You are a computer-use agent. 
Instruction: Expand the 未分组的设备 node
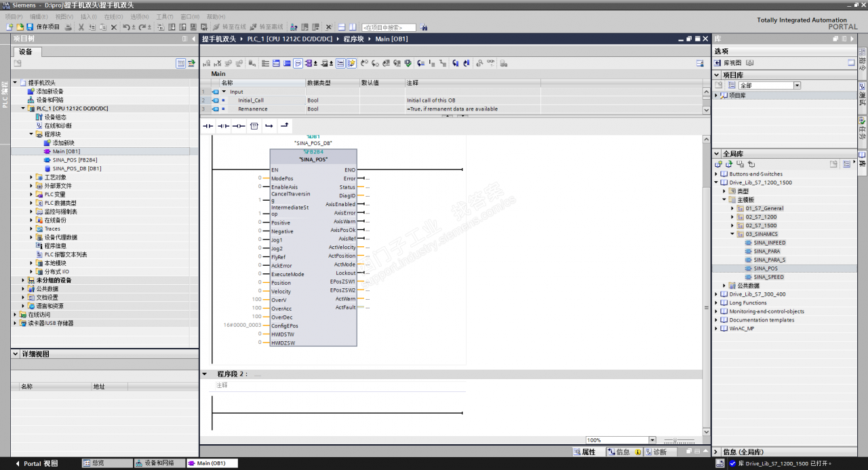coord(23,280)
